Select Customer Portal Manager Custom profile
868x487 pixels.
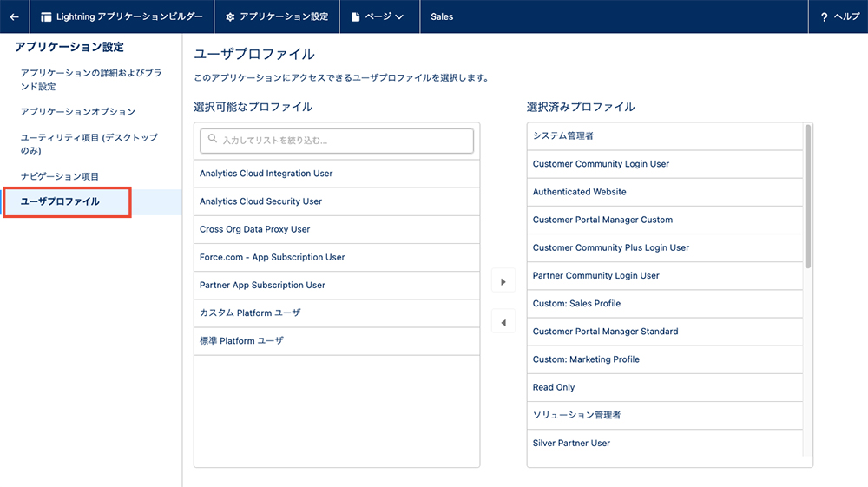pos(665,220)
